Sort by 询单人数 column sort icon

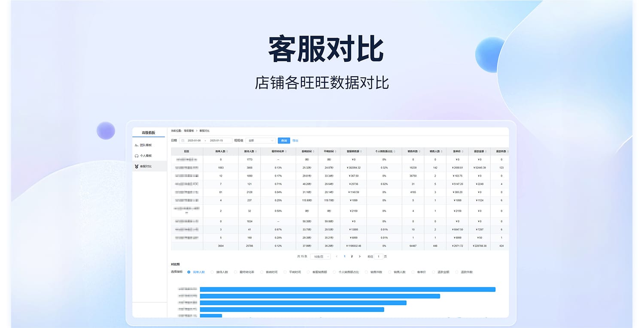click(227, 151)
